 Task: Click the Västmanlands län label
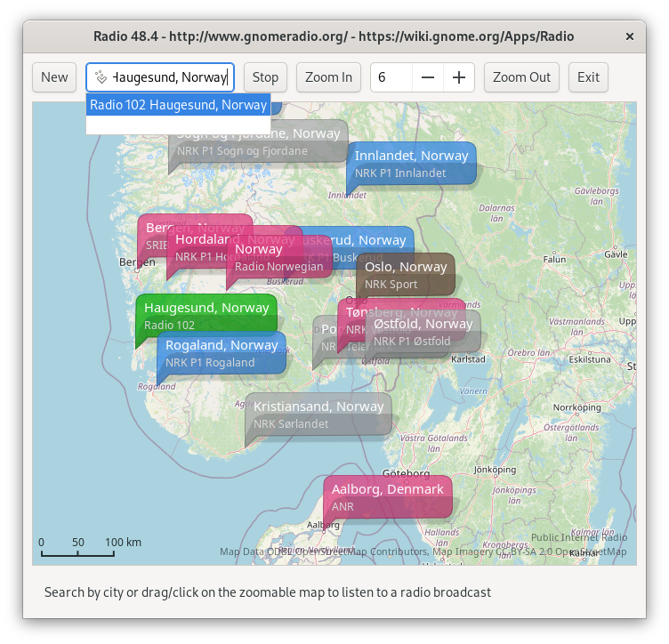(x=576, y=326)
